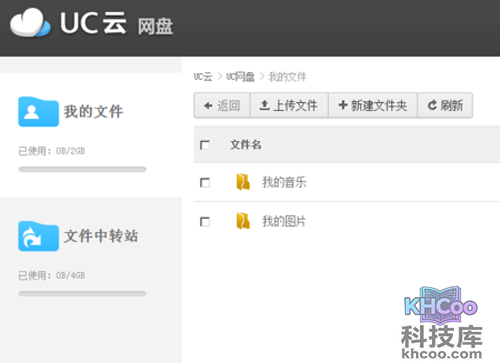The width and height of the screenshot is (500, 363).
Task: Click the 已使用: 0B/4GB storage text
Action: (x=52, y=275)
